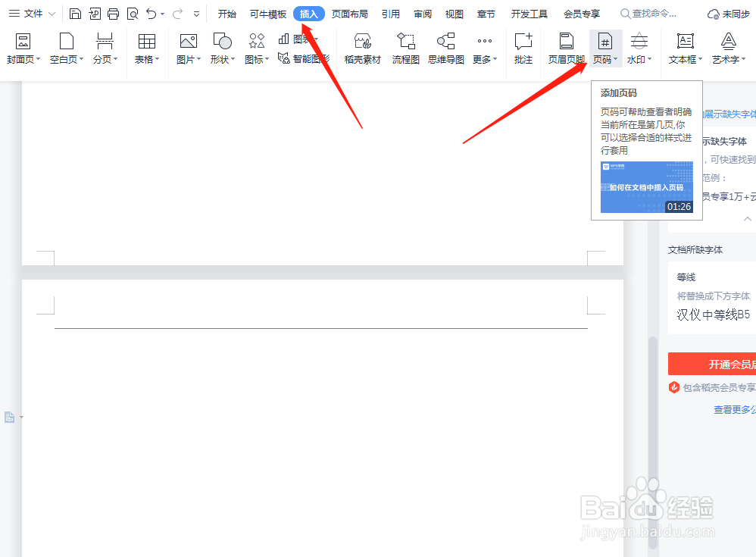Open the 会员专享 tab
Screen dimensions: 756x557
coord(582,14)
